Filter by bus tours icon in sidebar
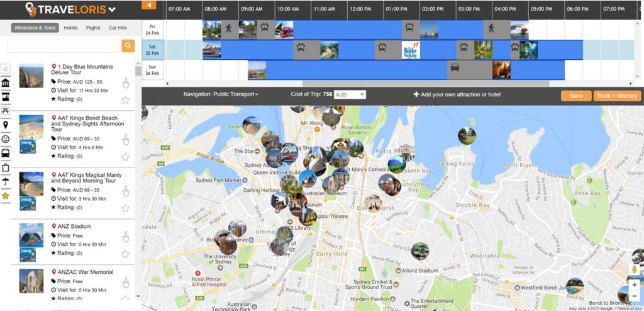Viewport: 644px width, 311px height. [x=5, y=153]
